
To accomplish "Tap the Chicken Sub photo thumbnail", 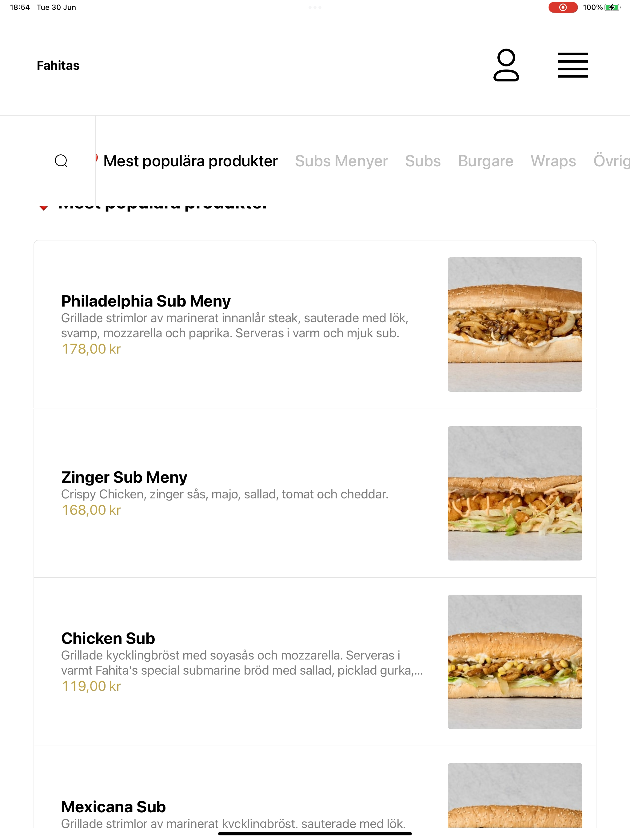I will (x=515, y=662).
